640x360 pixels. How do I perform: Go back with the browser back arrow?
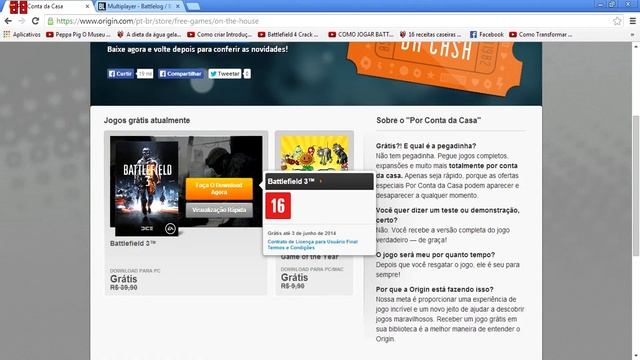coord(8,21)
